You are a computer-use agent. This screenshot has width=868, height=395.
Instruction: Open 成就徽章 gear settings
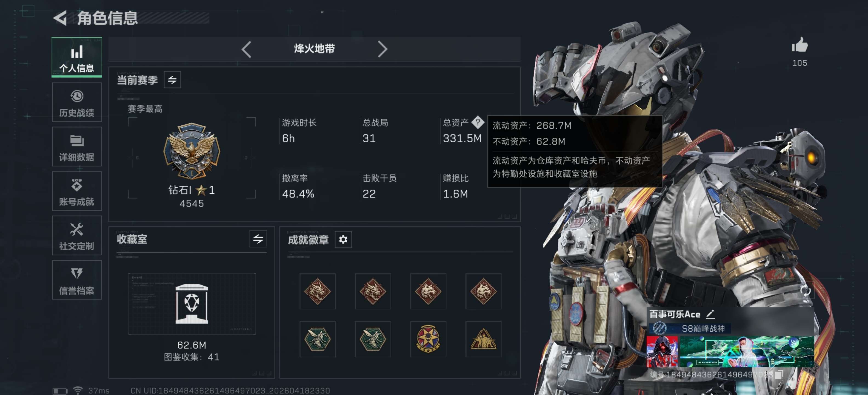[x=343, y=239]
